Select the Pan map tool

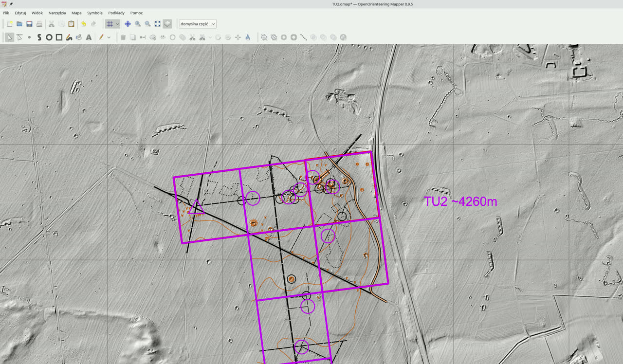pos(128,24)
